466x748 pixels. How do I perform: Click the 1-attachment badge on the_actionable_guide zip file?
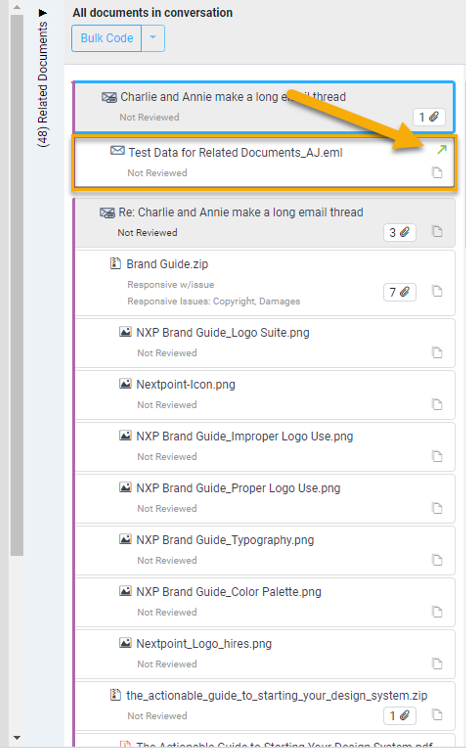(x=400, y=716)
